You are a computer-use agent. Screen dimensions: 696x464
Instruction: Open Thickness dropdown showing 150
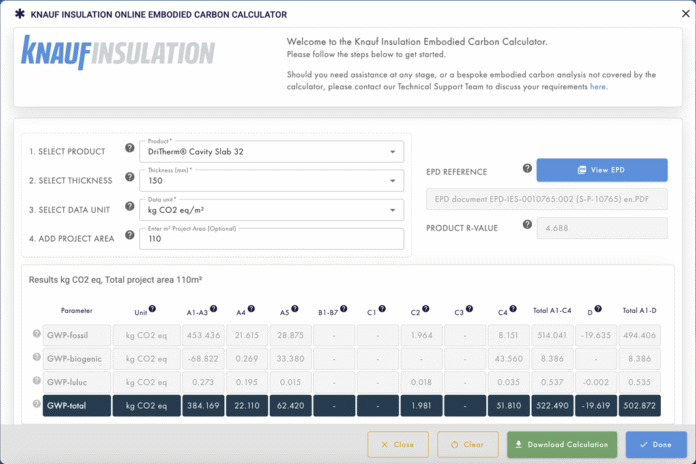[271, 181]
